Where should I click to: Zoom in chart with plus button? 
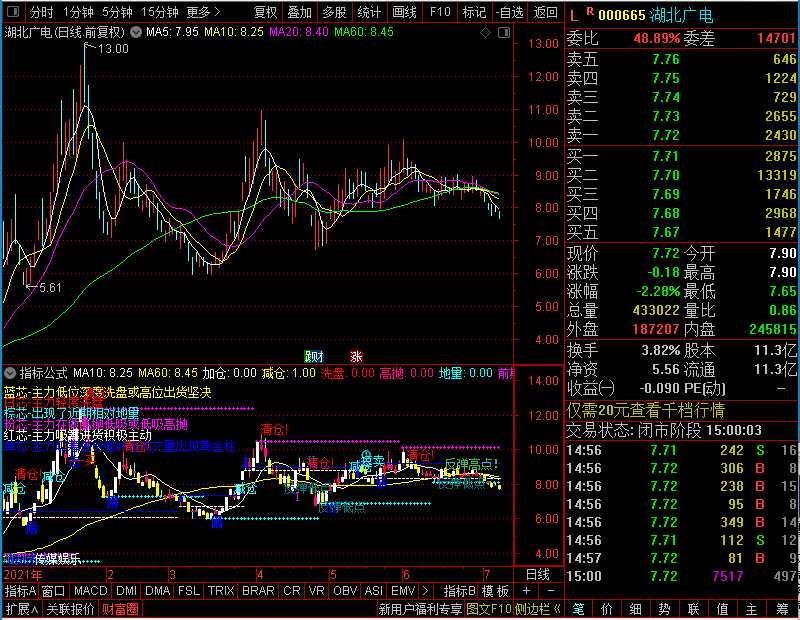526,591
